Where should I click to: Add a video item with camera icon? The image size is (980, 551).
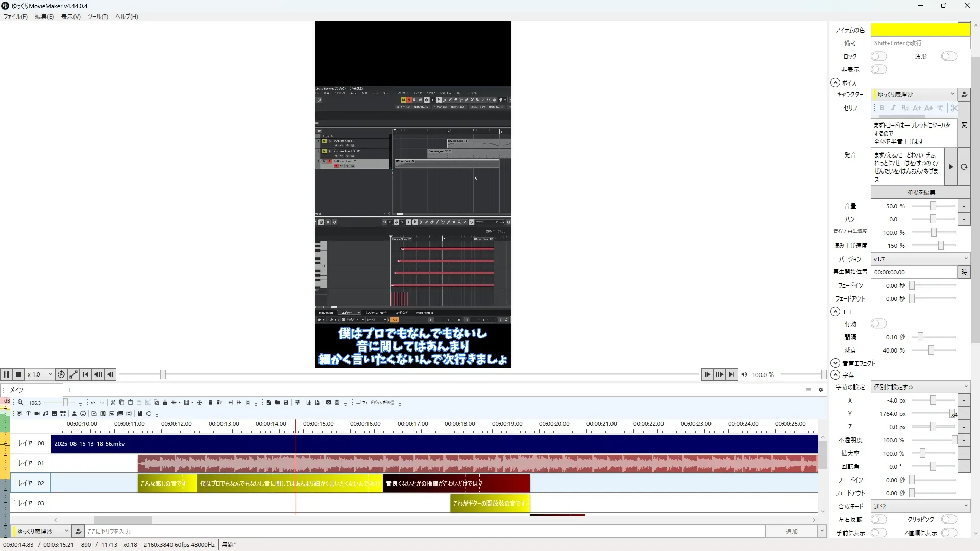(37, 414)
